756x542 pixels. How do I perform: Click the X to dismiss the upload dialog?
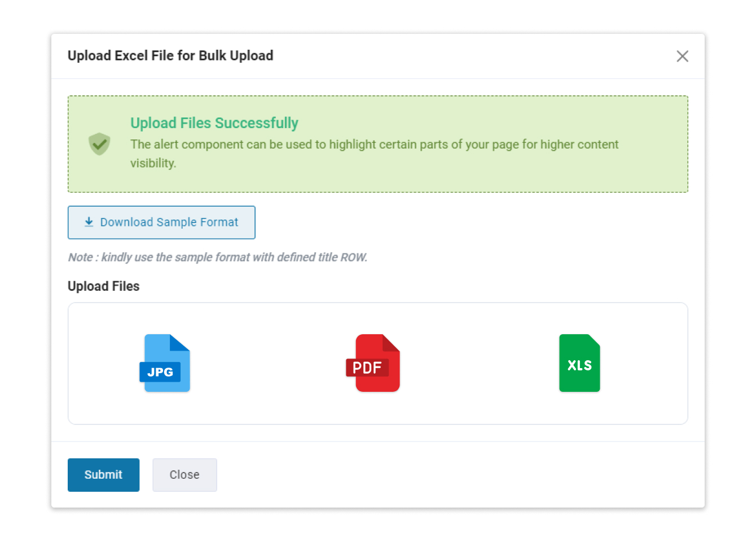(683, 56)
